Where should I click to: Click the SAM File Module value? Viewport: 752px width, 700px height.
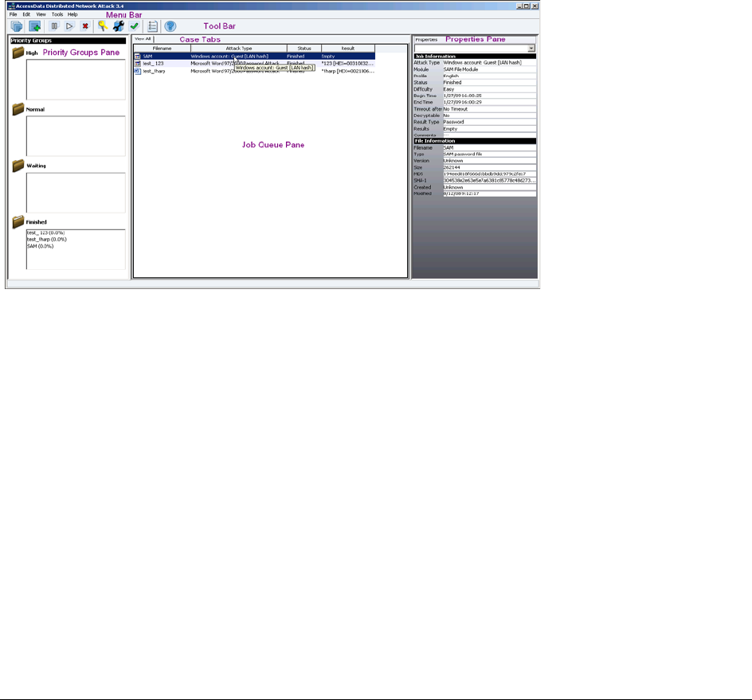(489, 69)
